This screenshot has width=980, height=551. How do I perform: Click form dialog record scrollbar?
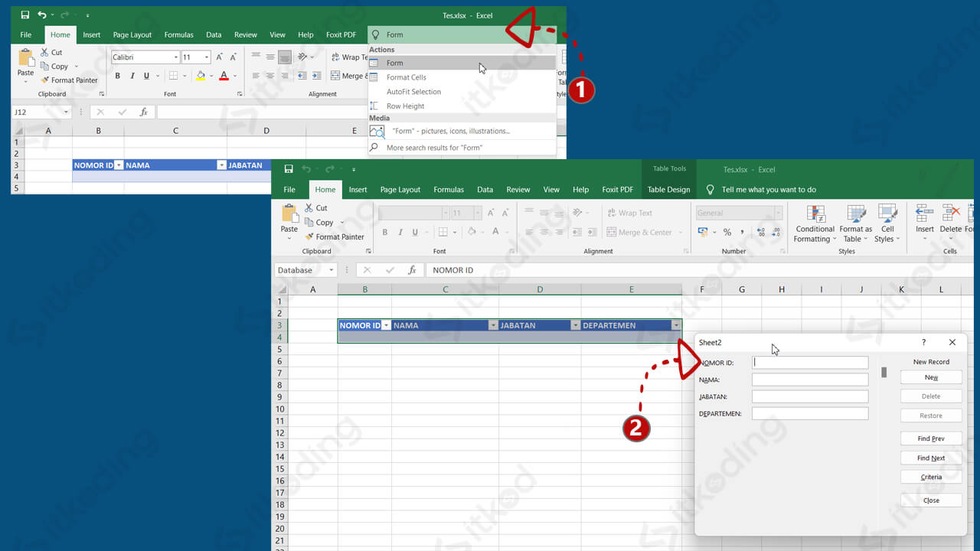(884, 373)
